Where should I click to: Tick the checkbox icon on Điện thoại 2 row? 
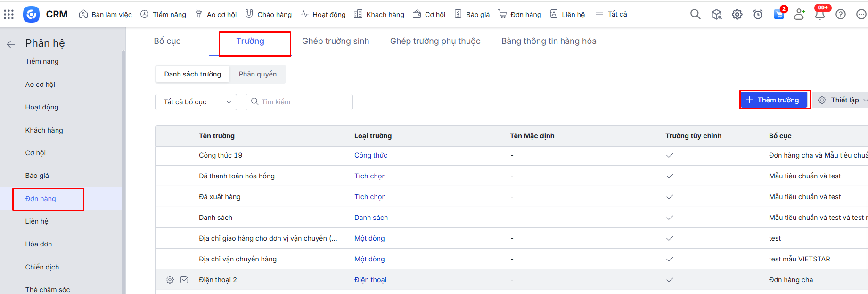(x=184, y=280)
